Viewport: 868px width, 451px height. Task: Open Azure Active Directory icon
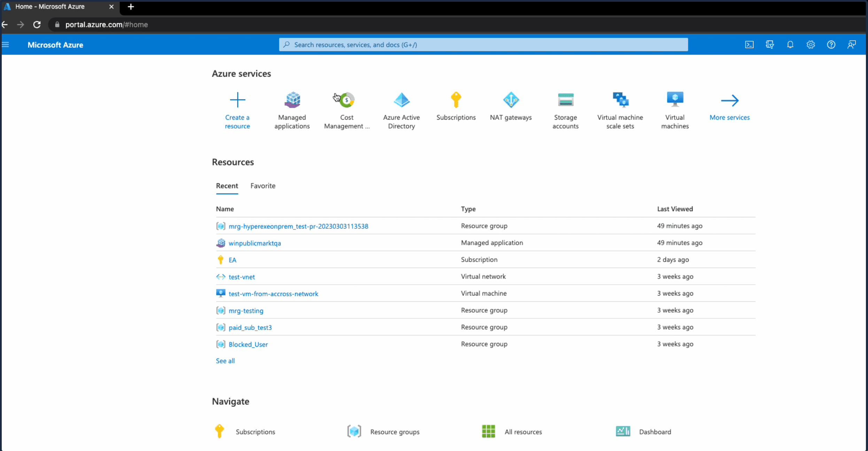(401, 100)
